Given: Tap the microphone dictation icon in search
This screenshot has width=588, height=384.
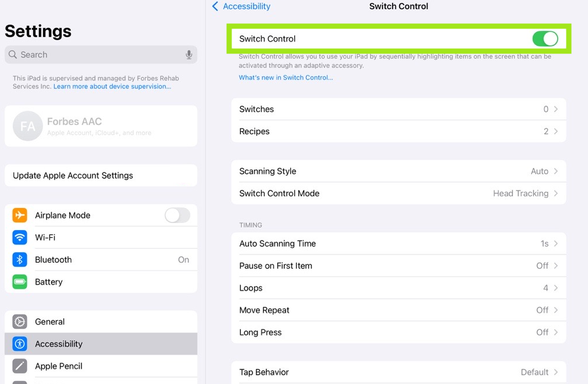Looking at the screenshot, I should click(x=189, y=55).
